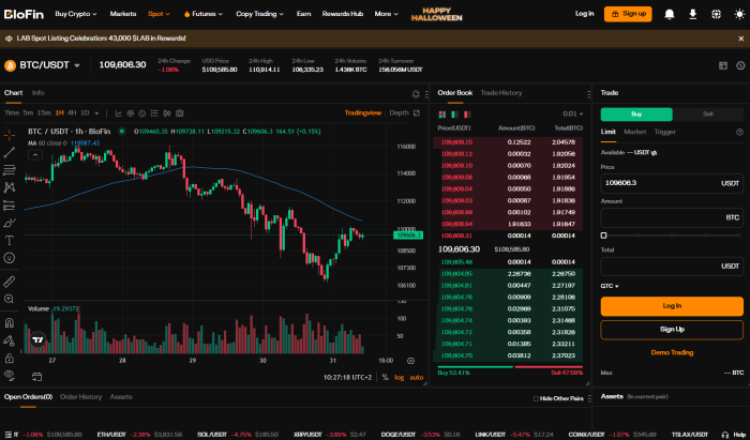Toggle stay in drawing mode

pyautogui.click(x=9, y=341)
